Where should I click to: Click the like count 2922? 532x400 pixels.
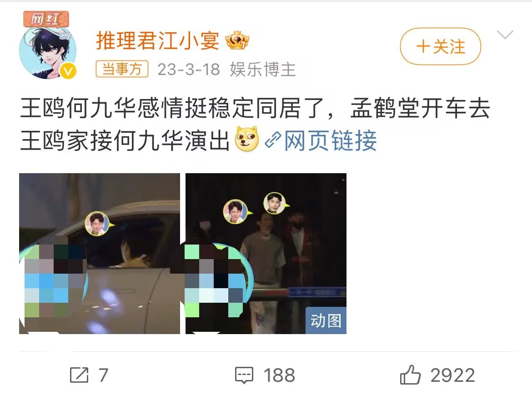tap(452, 375)
